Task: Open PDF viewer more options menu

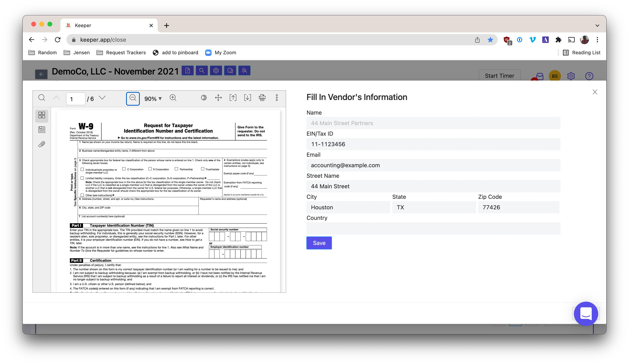Action: 277,98
